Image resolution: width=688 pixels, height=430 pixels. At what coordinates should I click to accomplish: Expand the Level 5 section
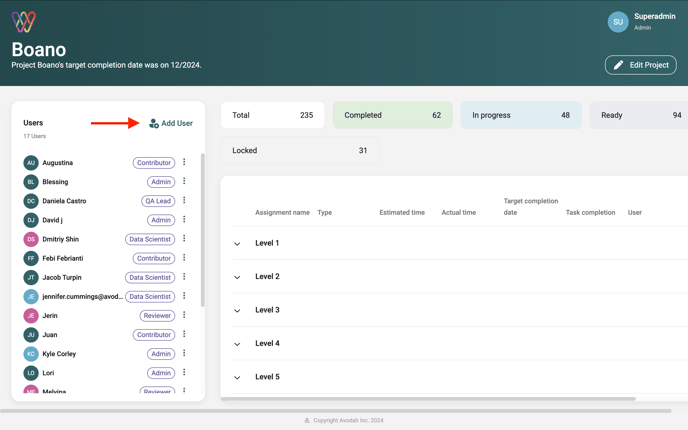[x=237, y=378]
